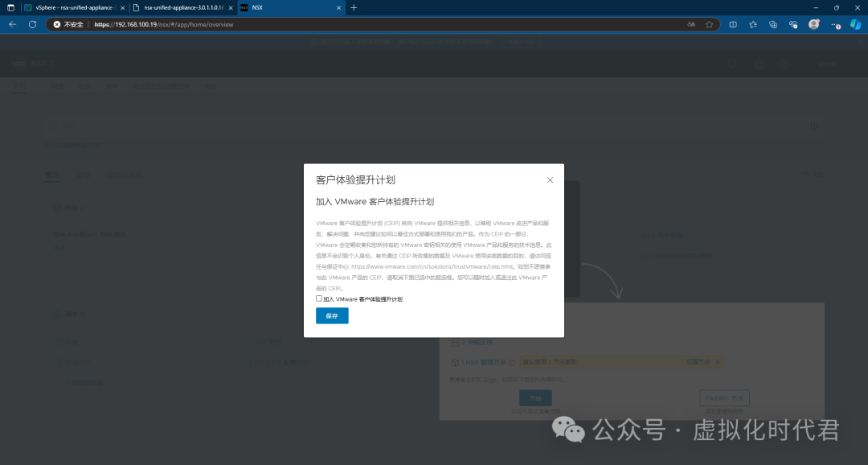Click the 部署节点 link in yellow banner

point(698,362)
